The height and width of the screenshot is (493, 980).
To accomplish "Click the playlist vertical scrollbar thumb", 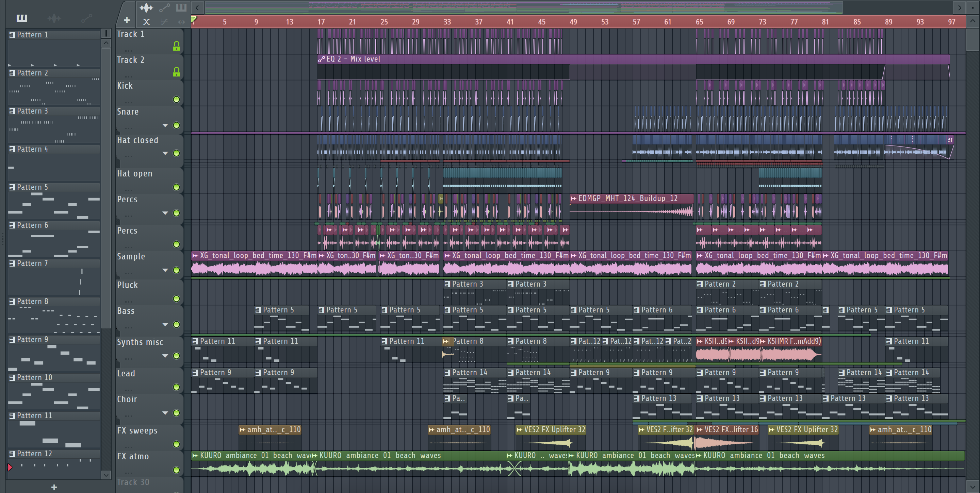I will tap(973, 39).
